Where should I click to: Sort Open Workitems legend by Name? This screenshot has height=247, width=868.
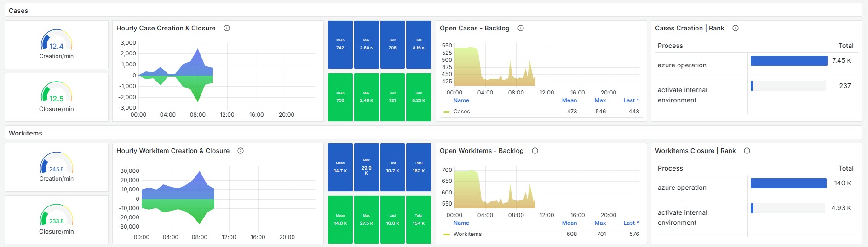(x=461, y=223)
